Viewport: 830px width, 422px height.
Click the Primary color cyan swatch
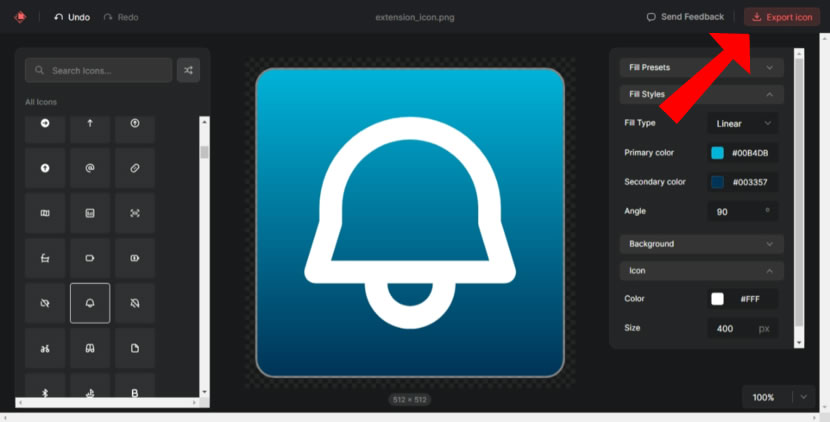717,154
